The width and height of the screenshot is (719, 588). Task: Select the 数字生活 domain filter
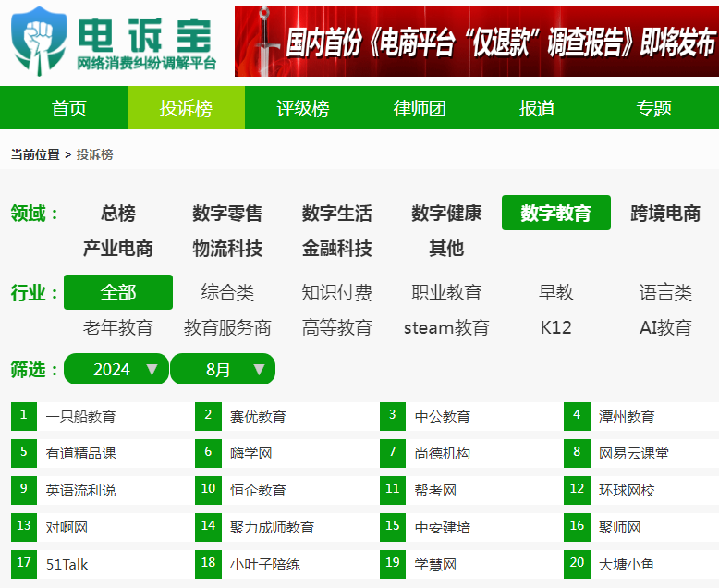point(337,214)
